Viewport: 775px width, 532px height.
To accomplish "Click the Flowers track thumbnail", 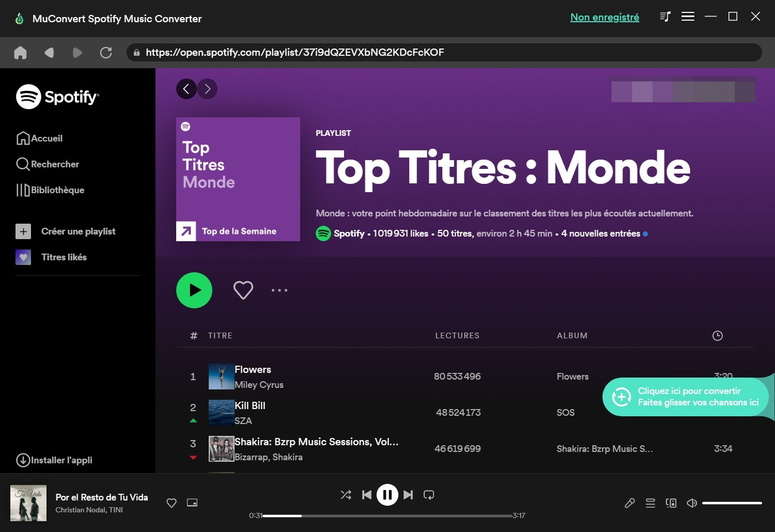I will 221,377.
